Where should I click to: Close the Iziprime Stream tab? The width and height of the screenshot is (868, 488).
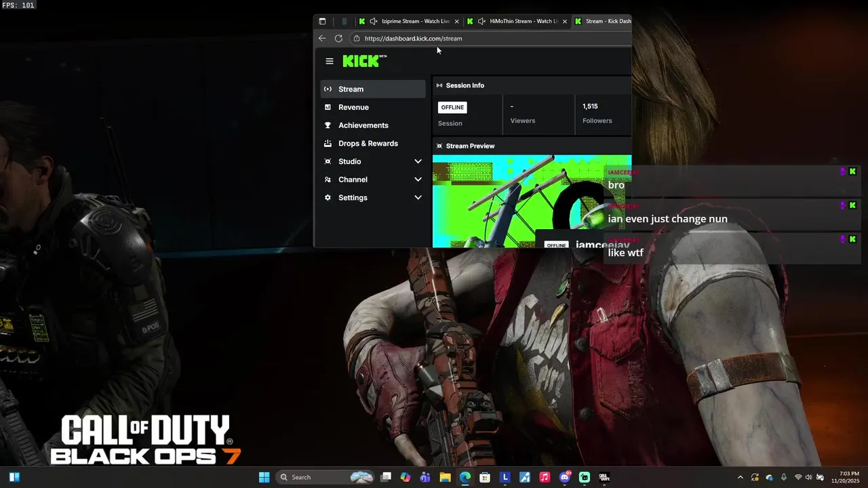click(x=456, y=22)
